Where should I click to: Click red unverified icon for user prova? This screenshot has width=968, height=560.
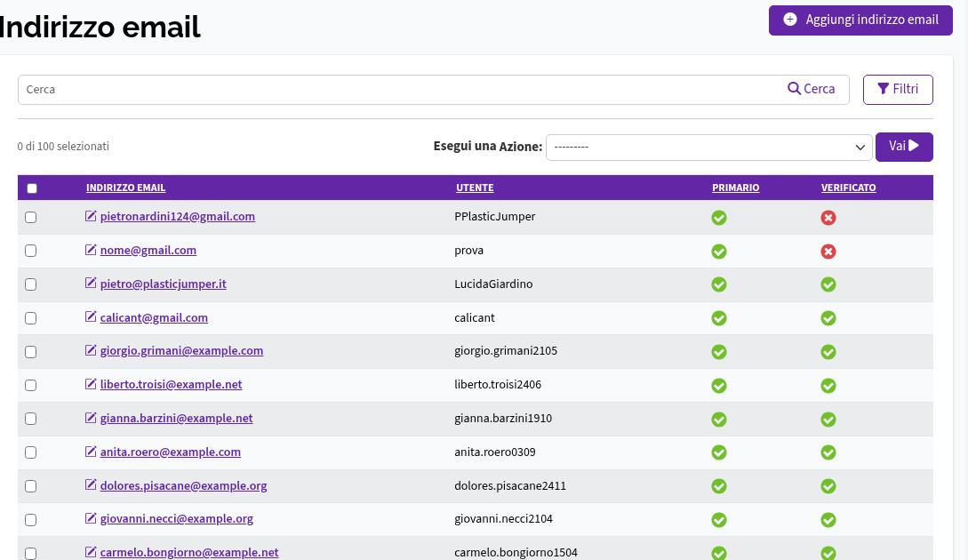click(x=828, y=252)
